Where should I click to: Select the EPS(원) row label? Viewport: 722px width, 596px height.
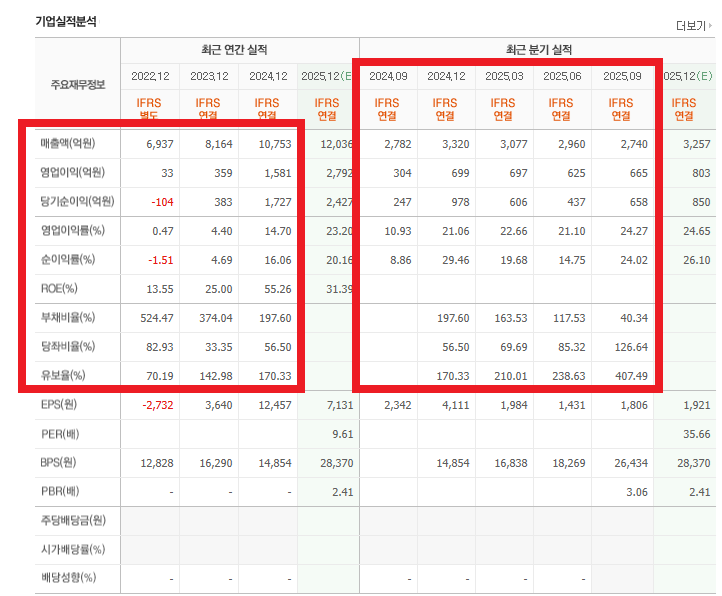[56, 405]
